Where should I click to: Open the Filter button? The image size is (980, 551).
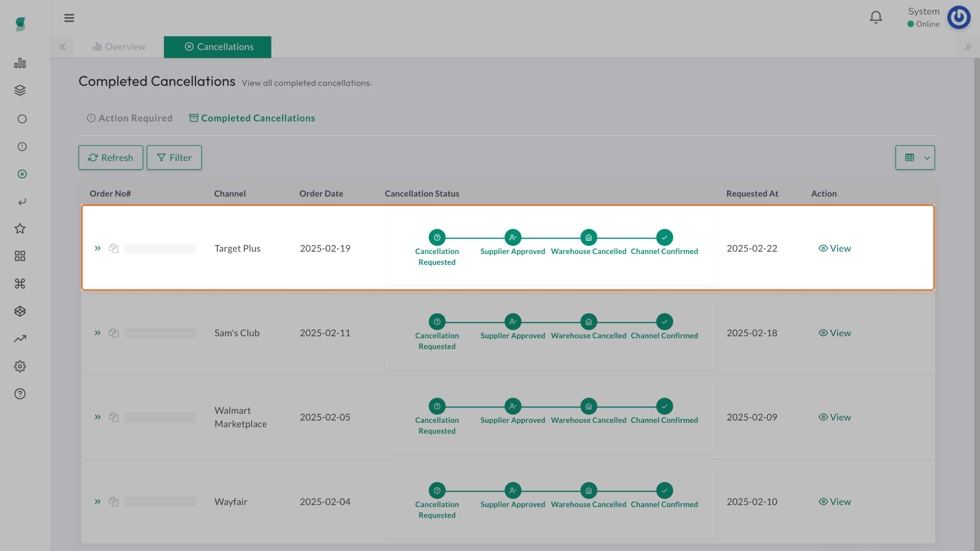tap(174, 157)
